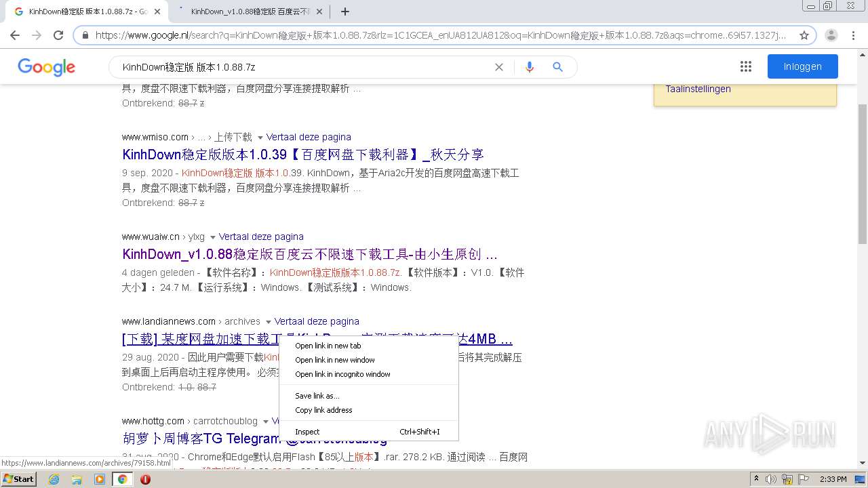Go forward in browser history
The width and height of the screenshot is (868, 488).
click(x=37, y=35)
